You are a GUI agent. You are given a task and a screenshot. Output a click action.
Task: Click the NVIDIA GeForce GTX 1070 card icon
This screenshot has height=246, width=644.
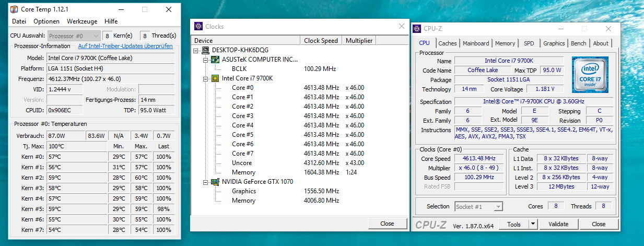point(215,182)
